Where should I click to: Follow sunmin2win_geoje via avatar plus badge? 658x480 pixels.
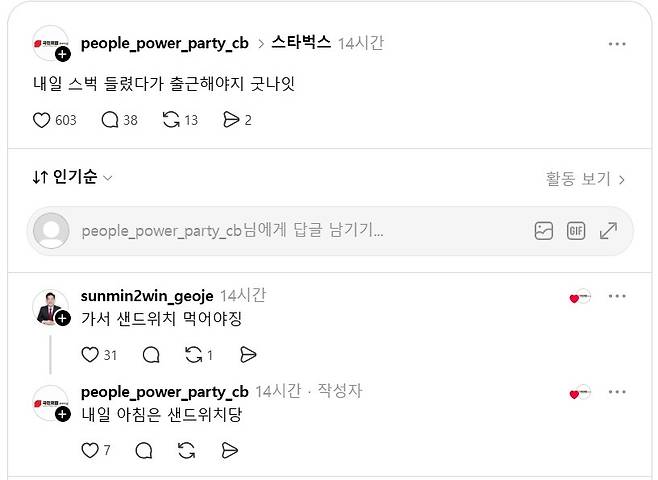[x=63, y=318]
